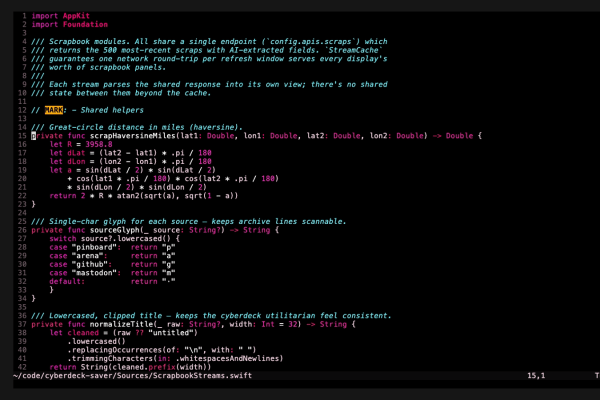Viewport: 600px width, 400px height.
Task: Click the highlighted MARK tag on line 12
Action: (x=54, y=110)
